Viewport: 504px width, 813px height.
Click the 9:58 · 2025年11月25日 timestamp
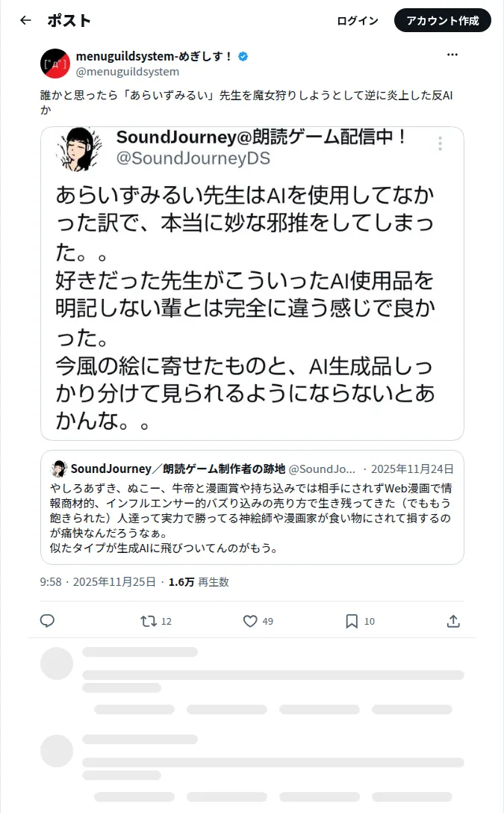pyautogui.click(x=98, y=582)
